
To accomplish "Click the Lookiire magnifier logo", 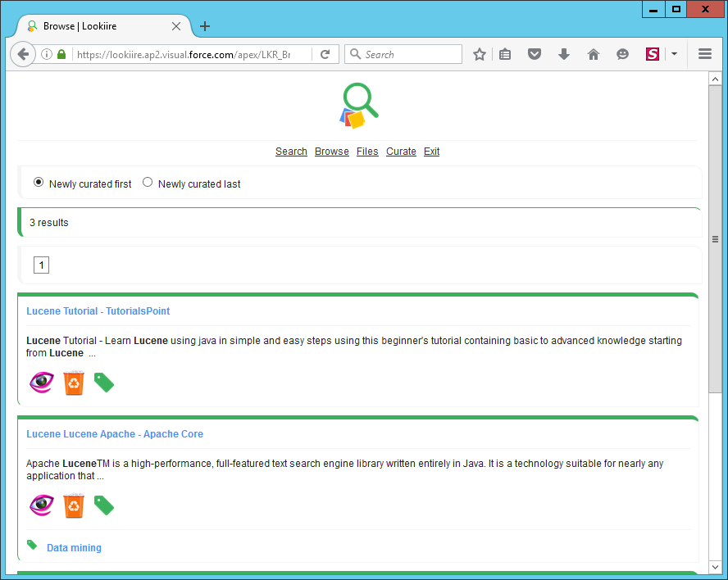I will 359,106.
